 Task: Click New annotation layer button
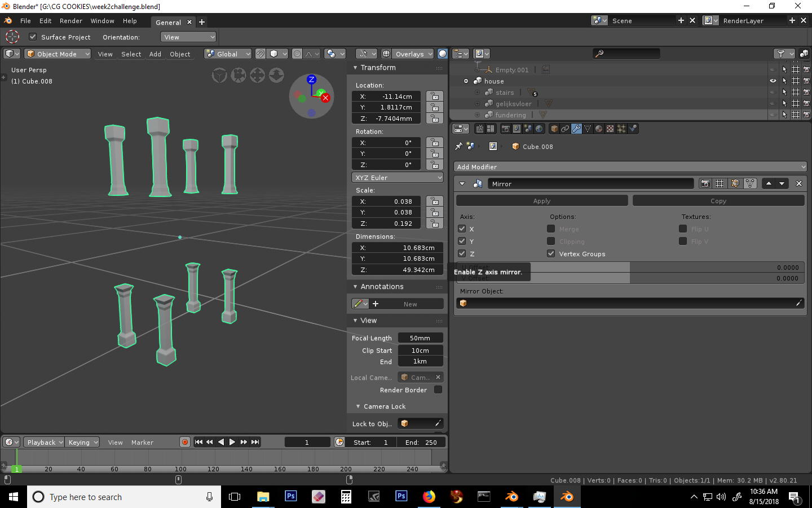[x=411, y=304]
